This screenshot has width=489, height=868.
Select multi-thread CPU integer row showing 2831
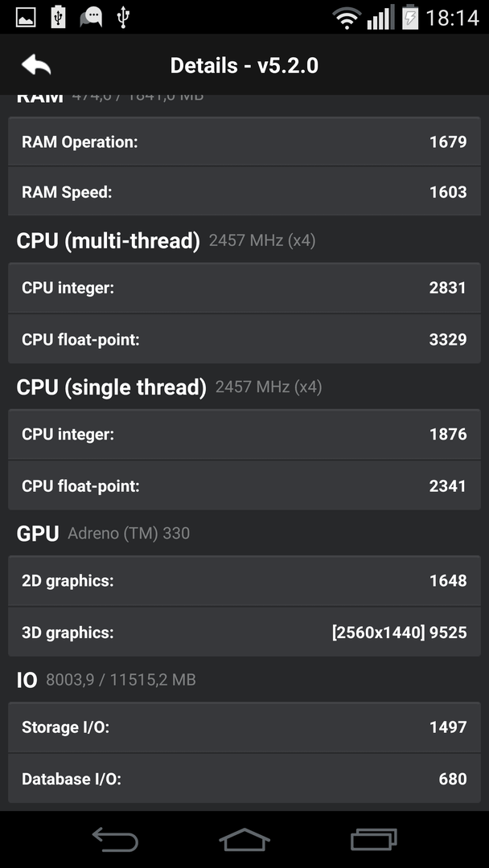(244, 288)
